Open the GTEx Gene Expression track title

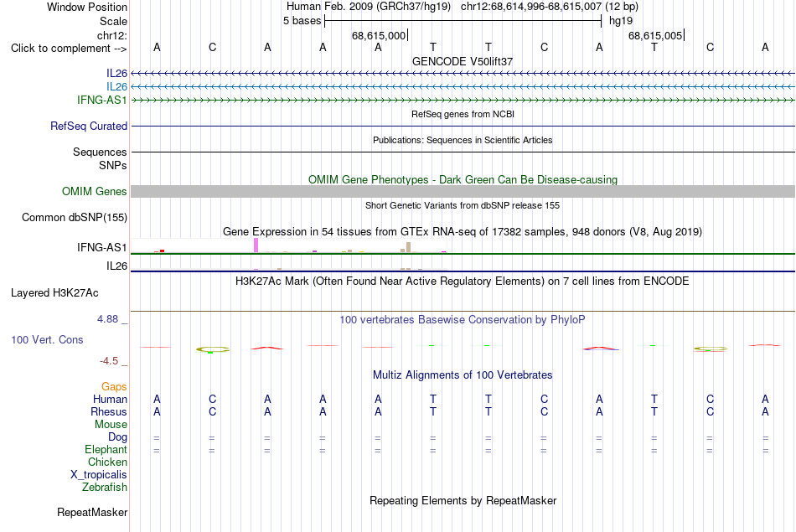click(463, 232)
